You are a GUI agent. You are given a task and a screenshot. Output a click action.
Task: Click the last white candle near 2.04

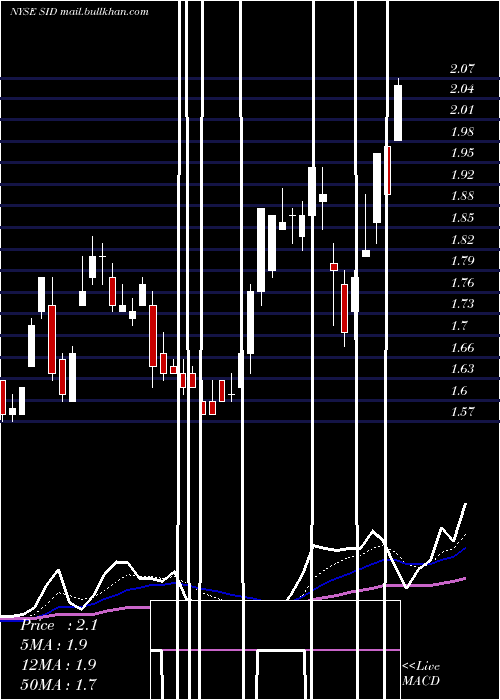click(398, 113)
